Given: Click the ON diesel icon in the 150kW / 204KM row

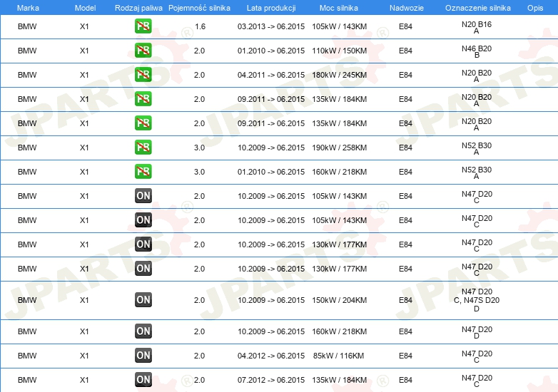Looking at the screenshot, I should (x=143, y=300).
